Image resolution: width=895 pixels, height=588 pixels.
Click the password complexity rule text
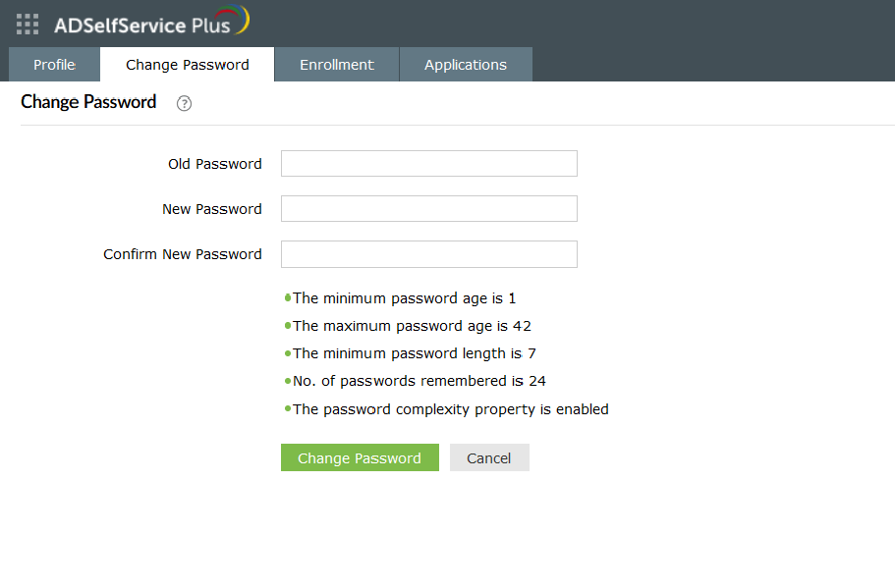(x=450, y=409)
